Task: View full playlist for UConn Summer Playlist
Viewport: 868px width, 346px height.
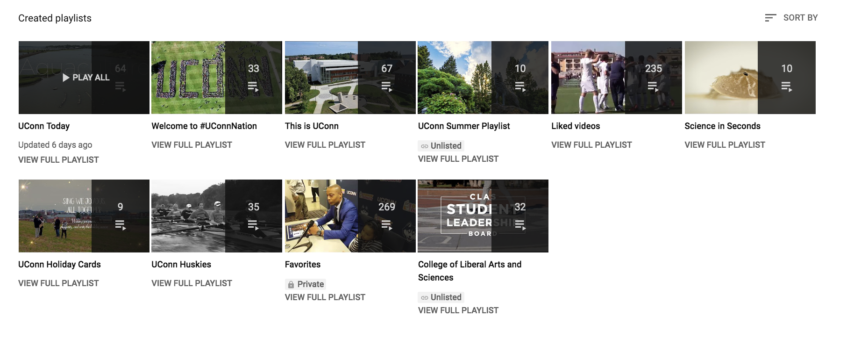Action: 458,159
